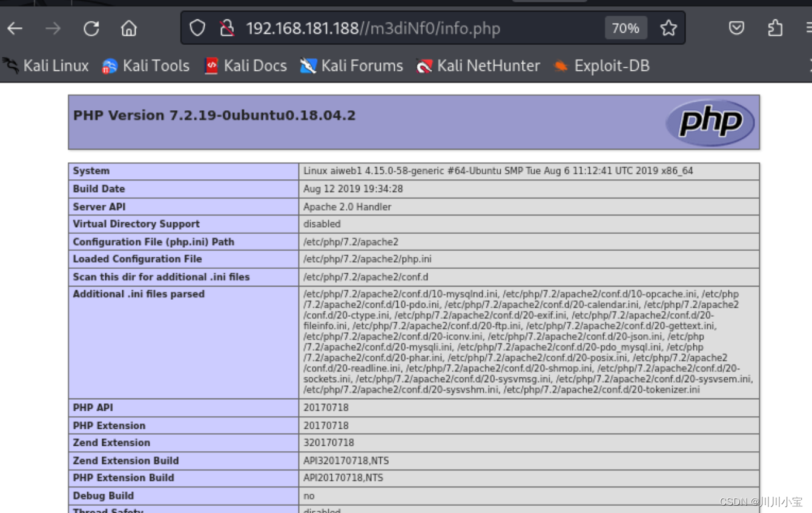Click the PHP logo image
The width and height of the screenshot is (812, 513).
[710, 122]
